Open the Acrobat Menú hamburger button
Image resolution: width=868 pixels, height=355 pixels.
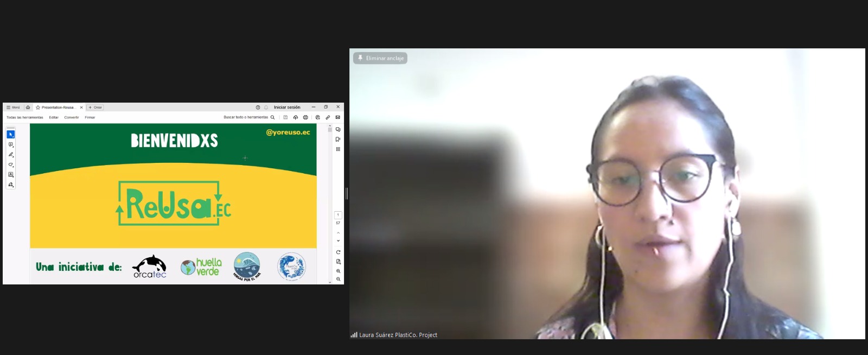coord(13,107)
